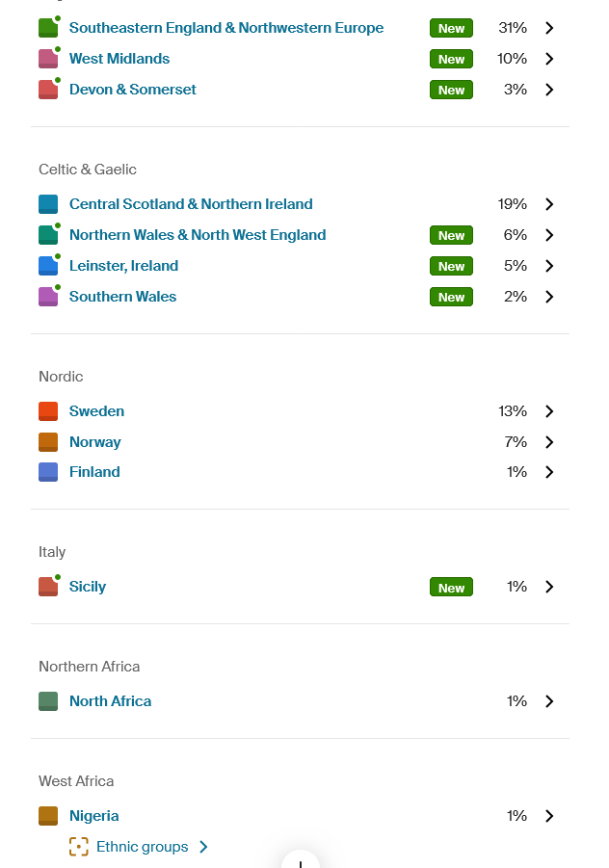Image resolution: width=609 pixels, height=868 pixels.
Task: Click the Ethnic groups dashed-square icon
Action: tap(79, 847)
